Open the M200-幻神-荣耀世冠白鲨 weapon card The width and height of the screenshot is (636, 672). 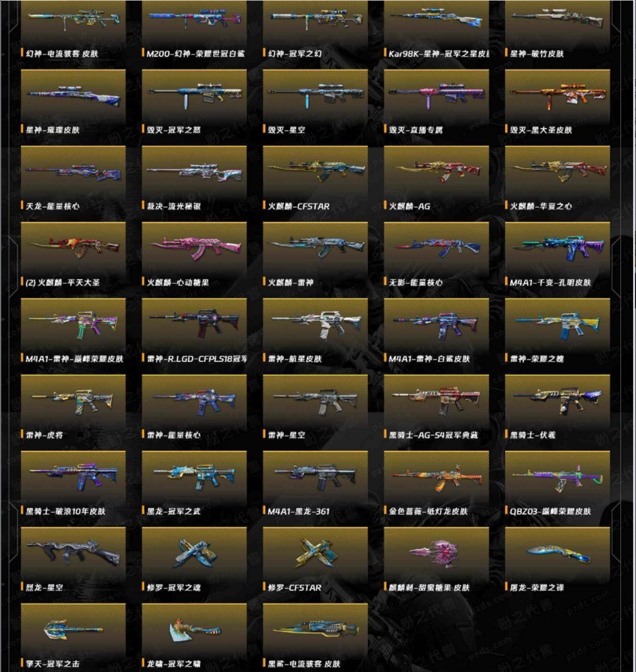(194, 30)
